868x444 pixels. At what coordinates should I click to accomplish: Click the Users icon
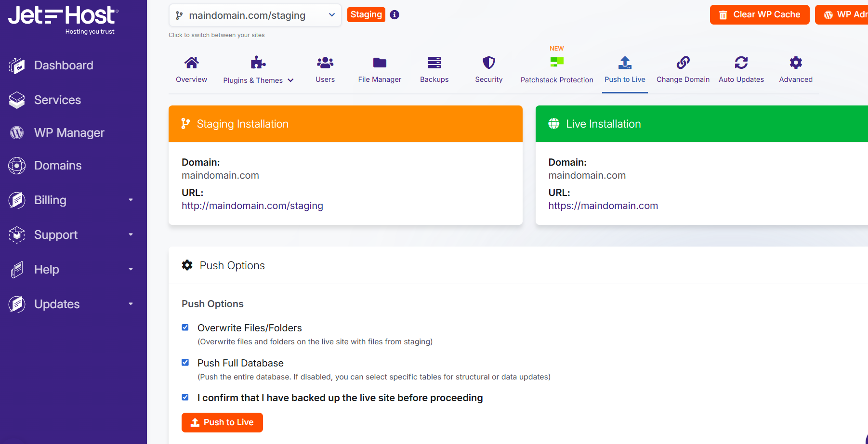[x=325, y=63]
